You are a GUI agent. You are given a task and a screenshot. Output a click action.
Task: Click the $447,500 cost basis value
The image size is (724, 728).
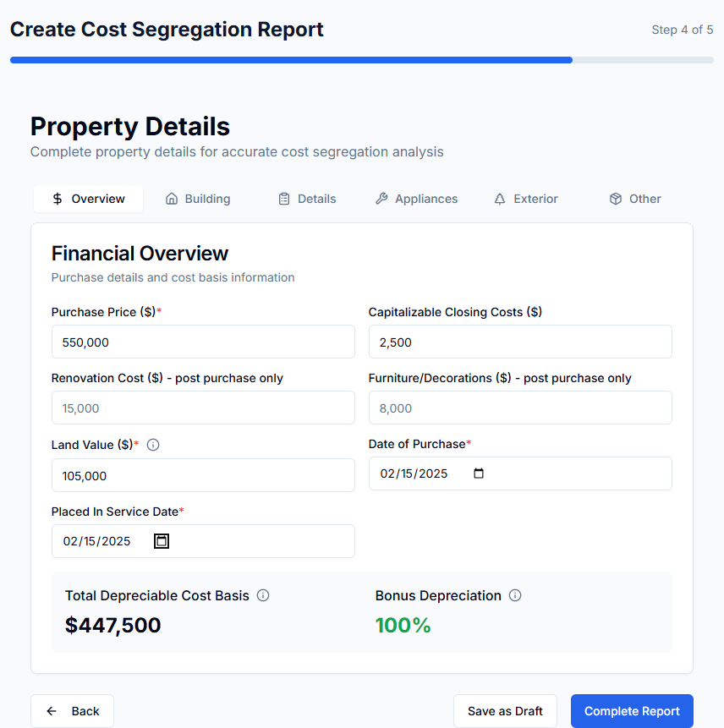pyautogui.click(x=112, y=626)
